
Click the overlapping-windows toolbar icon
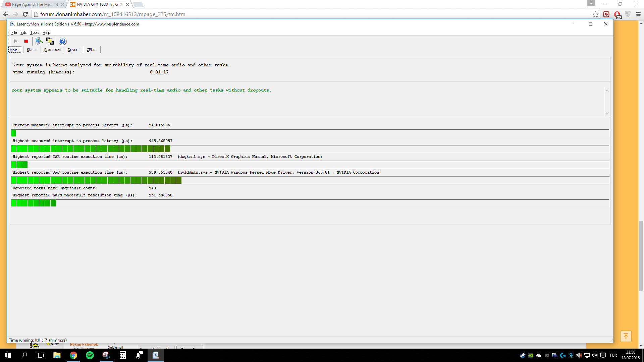tap(50, 41)
